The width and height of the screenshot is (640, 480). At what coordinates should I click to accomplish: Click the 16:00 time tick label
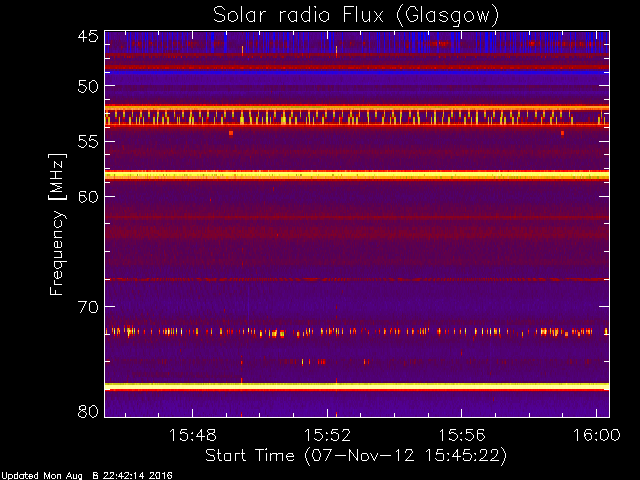click(597, 435)
